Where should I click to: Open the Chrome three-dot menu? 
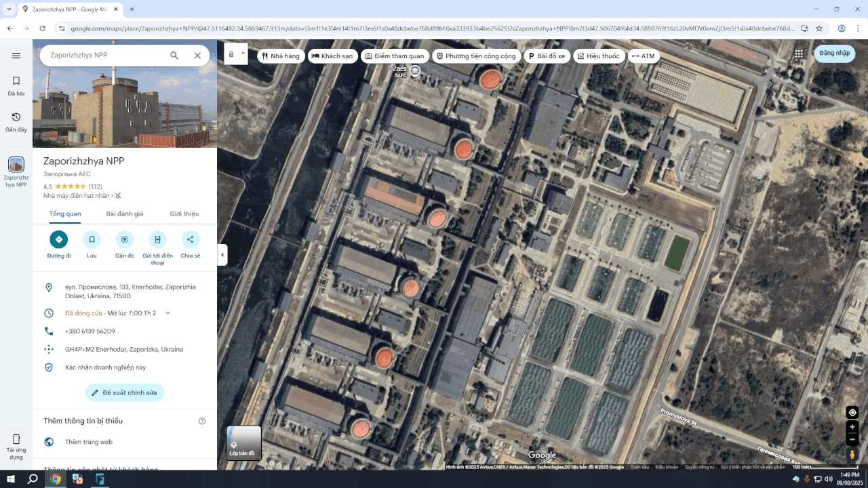858,28
